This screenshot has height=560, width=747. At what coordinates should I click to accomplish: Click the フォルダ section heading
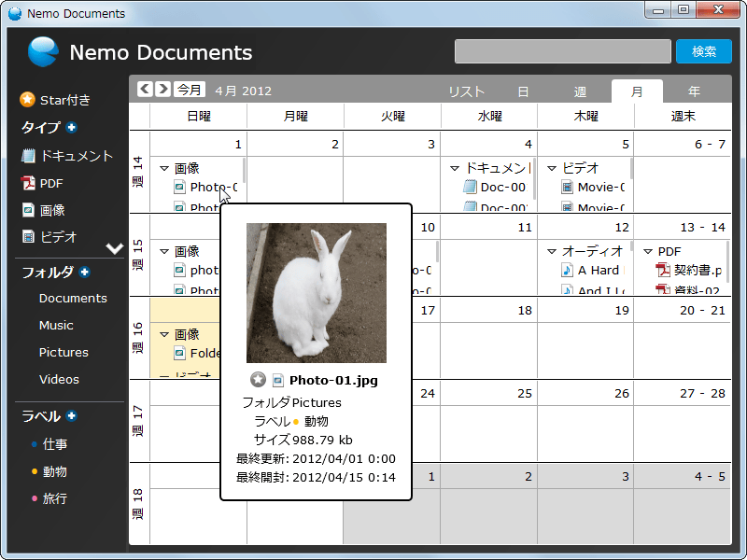[48, 272]
